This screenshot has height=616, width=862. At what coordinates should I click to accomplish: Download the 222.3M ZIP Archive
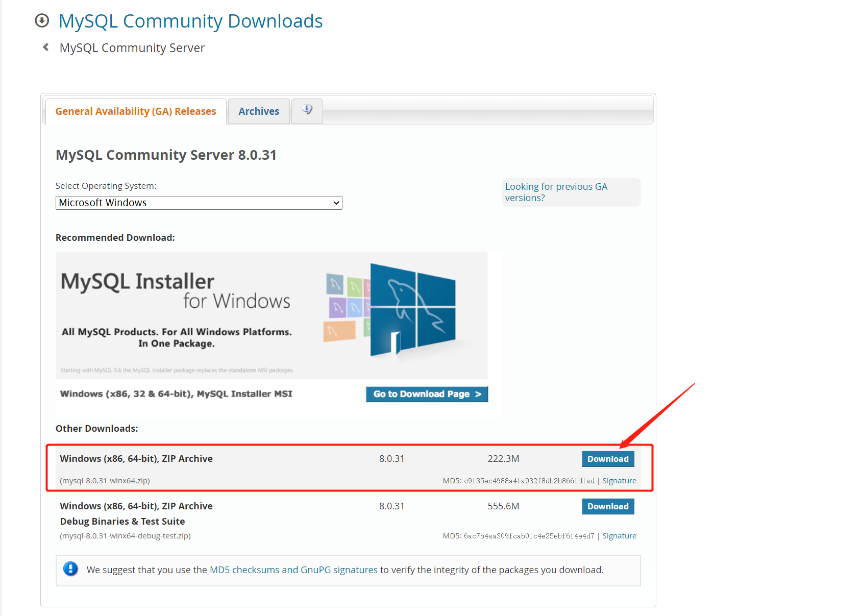608,459
